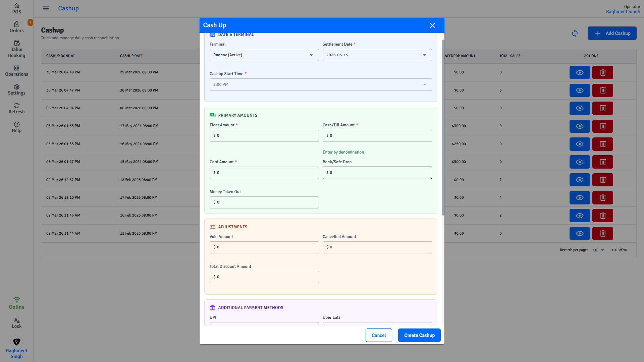Open Settings gear in sidebar
Image resolution: width=644 pixels, height=362 pixels.
[16, 89]
